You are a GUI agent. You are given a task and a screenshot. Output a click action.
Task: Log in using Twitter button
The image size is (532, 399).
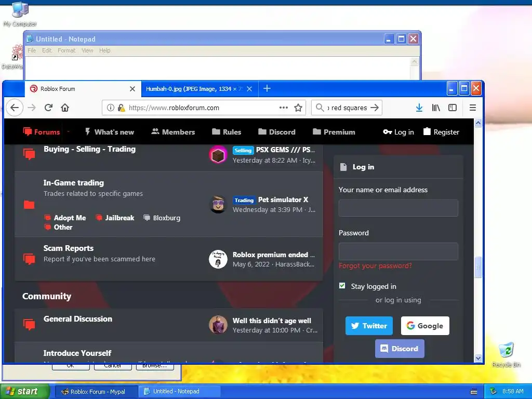coord(369,326)
